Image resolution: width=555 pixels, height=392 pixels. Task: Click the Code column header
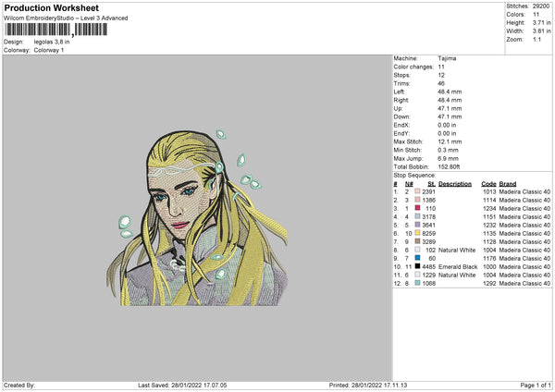tap(488, 183)
